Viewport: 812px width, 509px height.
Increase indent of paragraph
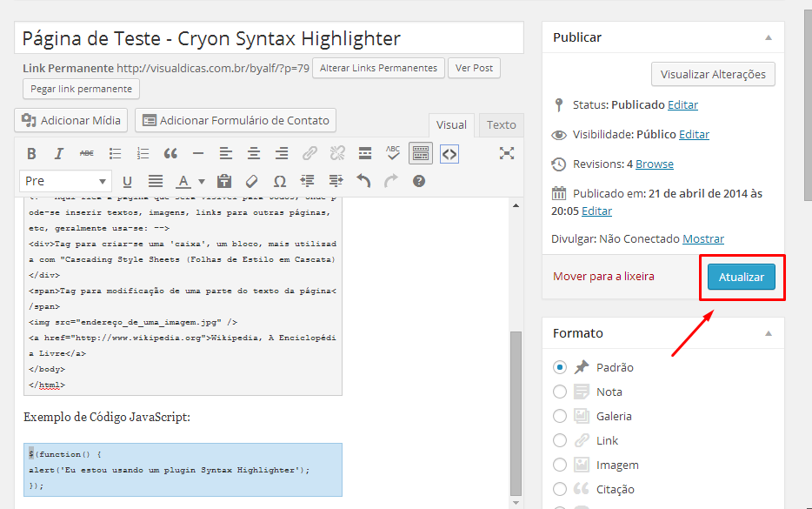click(336, 182)
